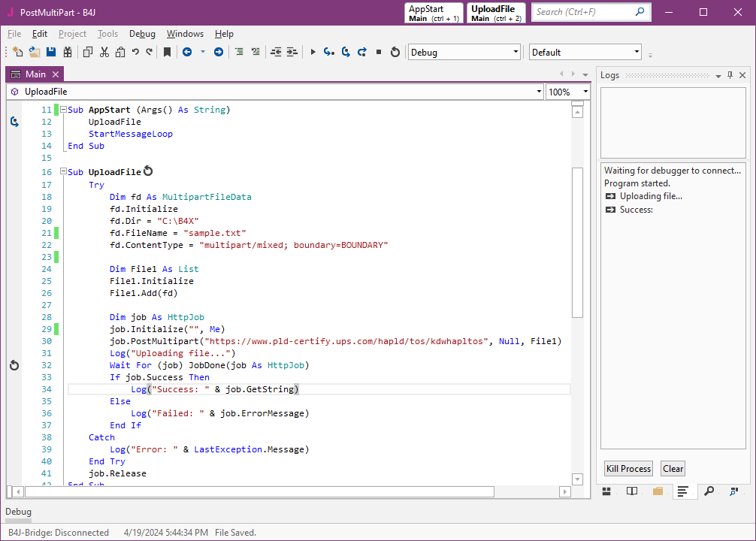Click the Undo icon in toolbar

[x=135, y=52]
